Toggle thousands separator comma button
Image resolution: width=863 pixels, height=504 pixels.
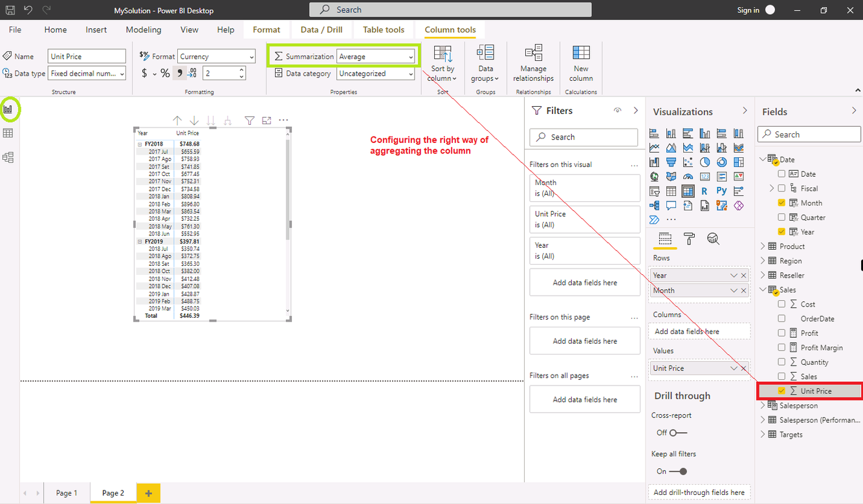(x=179, y=74)
